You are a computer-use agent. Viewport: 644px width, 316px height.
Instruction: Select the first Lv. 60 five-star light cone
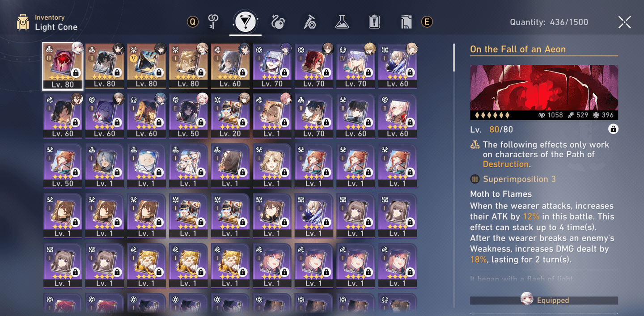[x=230, y=66]
